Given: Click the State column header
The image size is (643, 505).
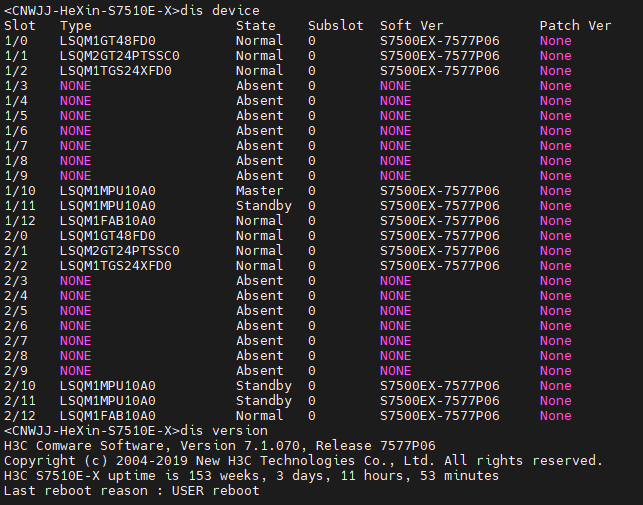Looking at the screenshot, I should (256, 26).
